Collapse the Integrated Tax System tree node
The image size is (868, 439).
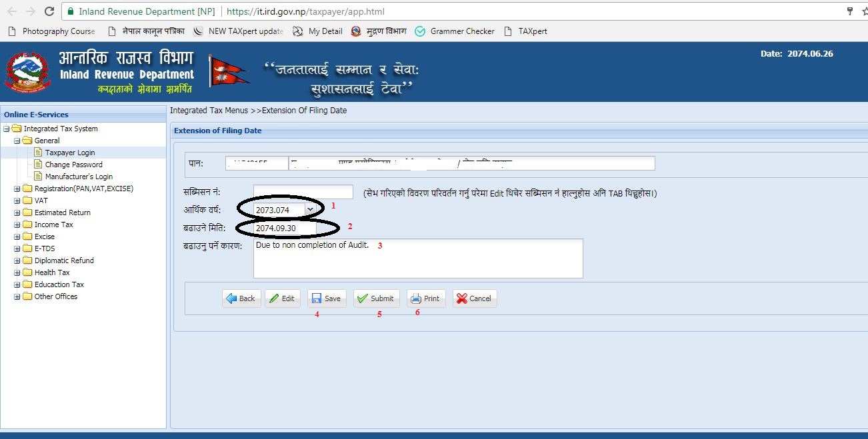(6, 129)
